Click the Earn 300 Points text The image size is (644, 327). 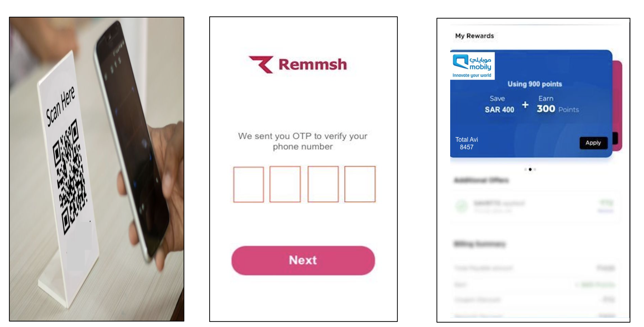(x=558, y=104)
